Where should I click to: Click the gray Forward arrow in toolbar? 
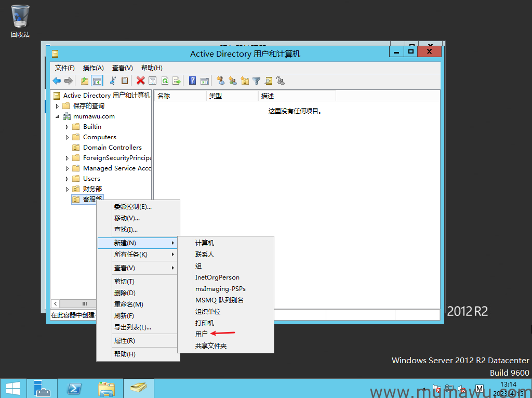tap(68, 81)
